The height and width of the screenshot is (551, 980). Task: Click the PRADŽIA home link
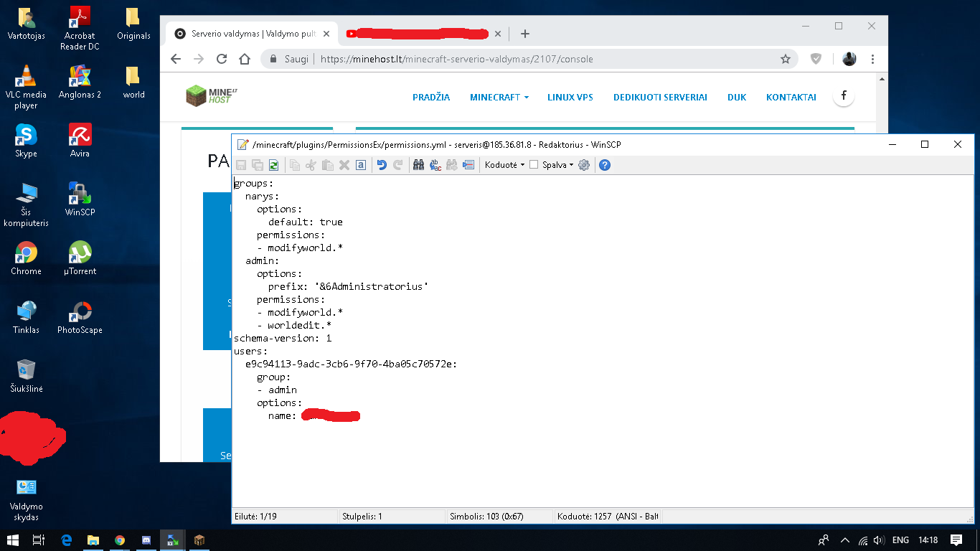tap(431, 98)
